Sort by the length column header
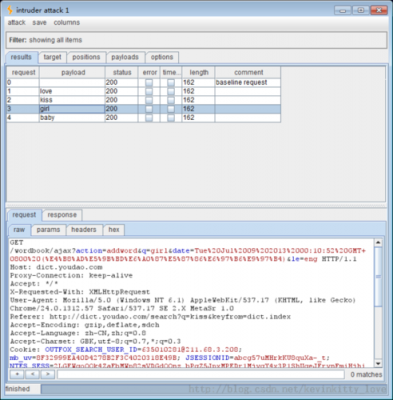The height and width of the screenshot is (400, 393). point(199,72)
